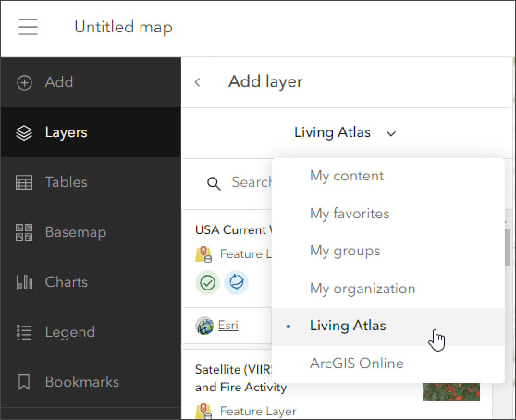Click the dropdown chevron beside Living Atlas
The height and width of the screenshot is (420, 516).
391,133
